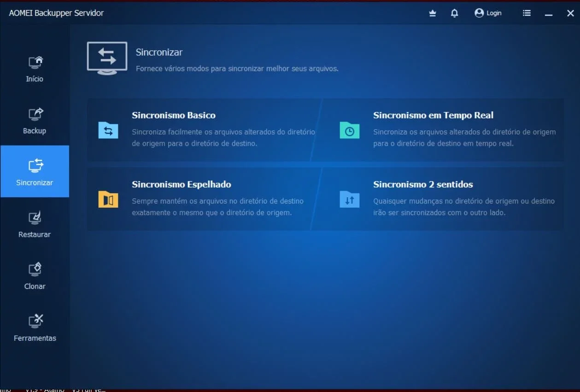Select the Backup sidebar icon
This screenshot has width=580, height=392.
35,114
